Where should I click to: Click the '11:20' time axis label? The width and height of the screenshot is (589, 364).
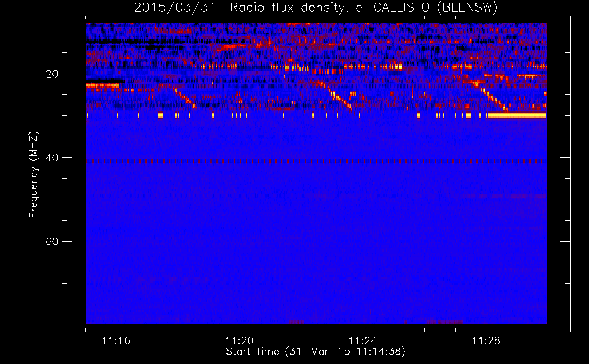point(239,341)
